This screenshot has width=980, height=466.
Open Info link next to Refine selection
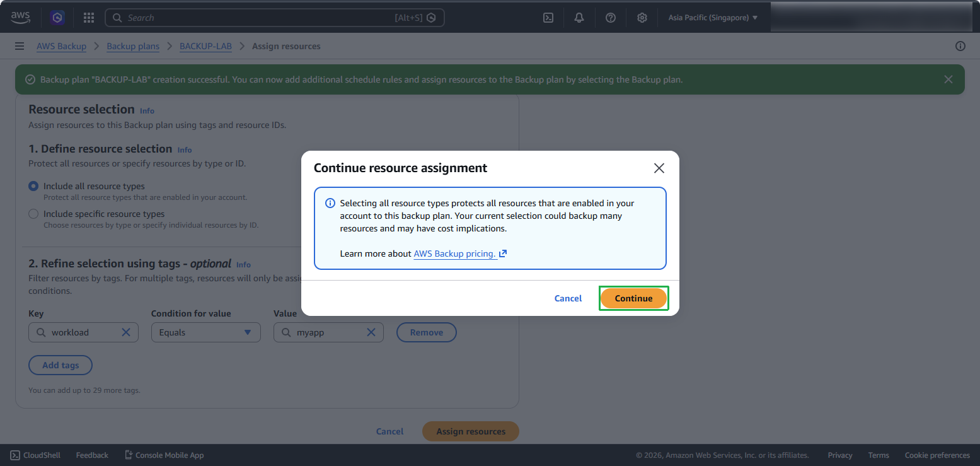pos(243,265)
